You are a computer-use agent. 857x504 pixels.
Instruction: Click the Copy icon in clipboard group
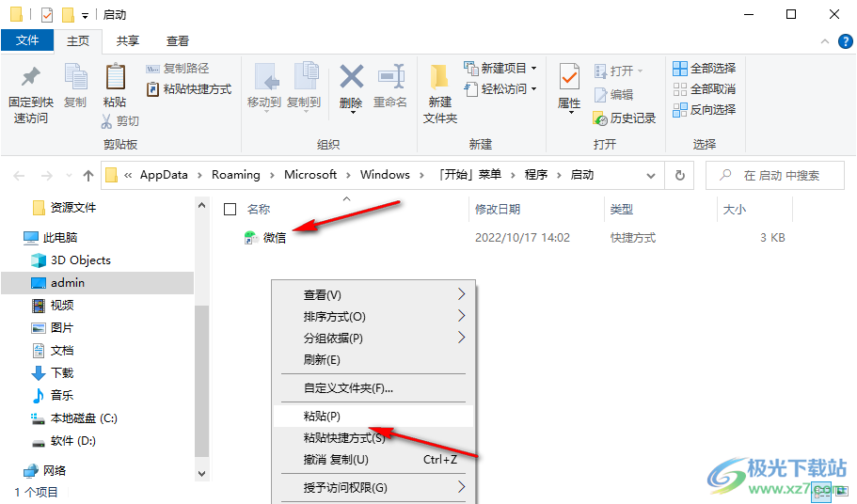pos(75,77)
